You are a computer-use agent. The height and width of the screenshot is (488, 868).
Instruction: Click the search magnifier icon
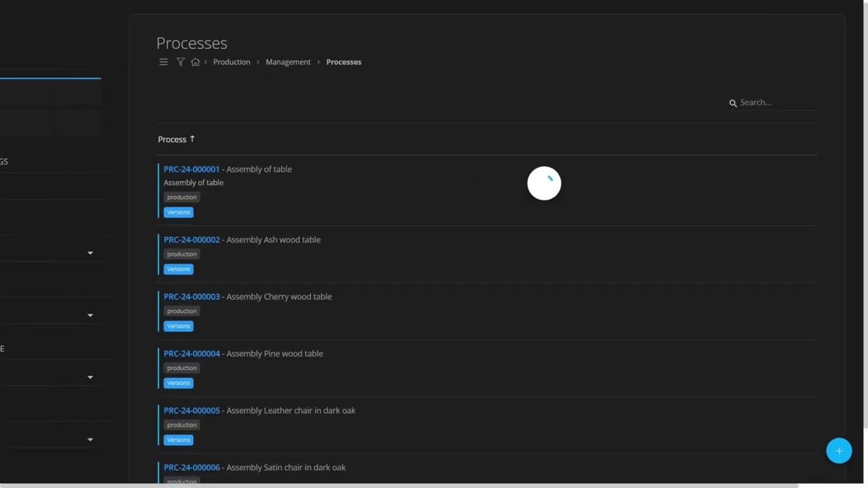tap(733, 103)
